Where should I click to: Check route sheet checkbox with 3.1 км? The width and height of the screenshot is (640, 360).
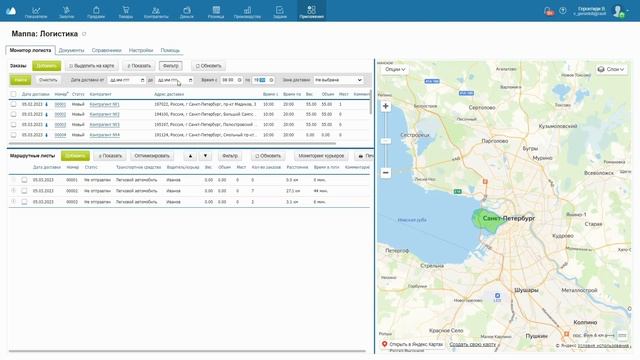click(24, 202)
